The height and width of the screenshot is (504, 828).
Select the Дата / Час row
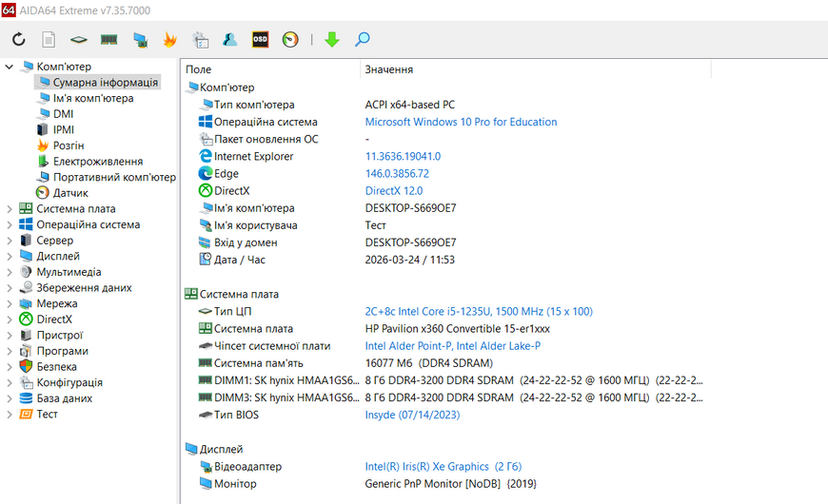pyautogui.click(x=446, y=260)
